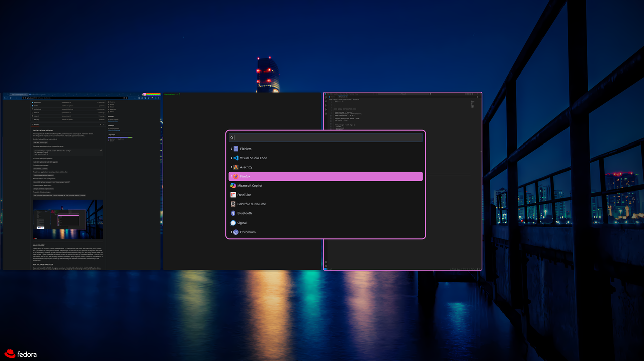The width and height of the screenshot is (644, 361).
Task: Switch to Welcome tab in VS Code
Action: (x=333, y=97)
